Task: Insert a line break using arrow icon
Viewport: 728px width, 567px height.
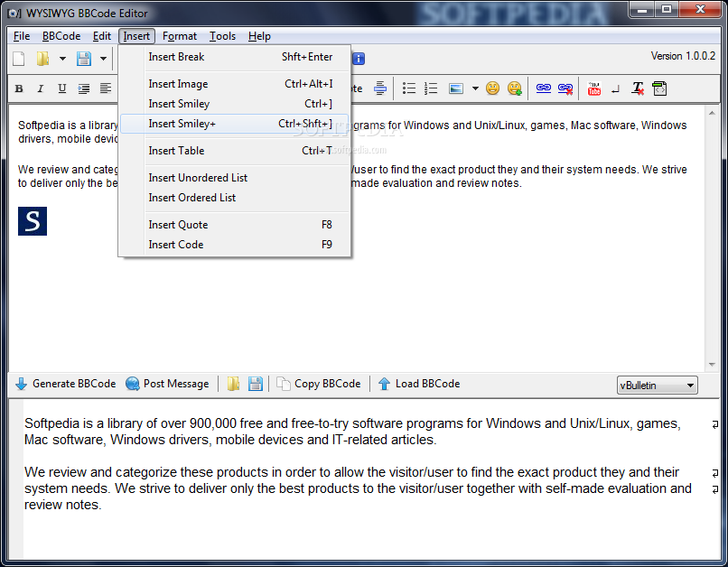Action: (616, 89)
